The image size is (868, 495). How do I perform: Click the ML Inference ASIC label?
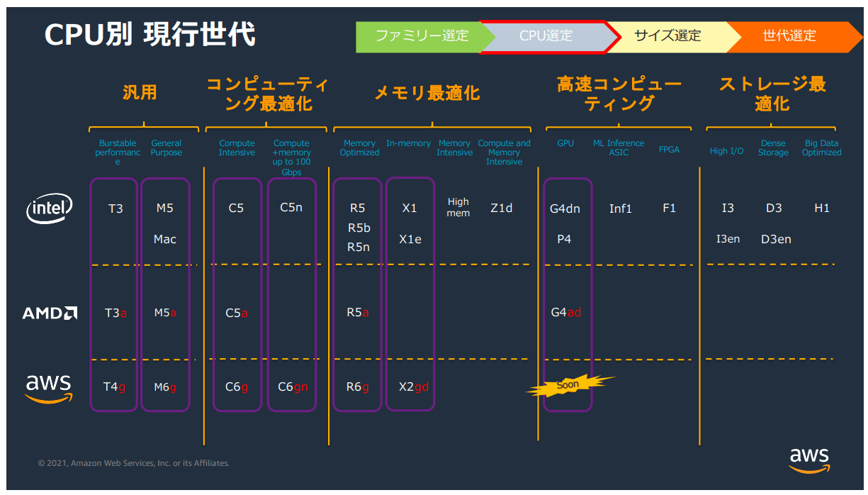619,148
